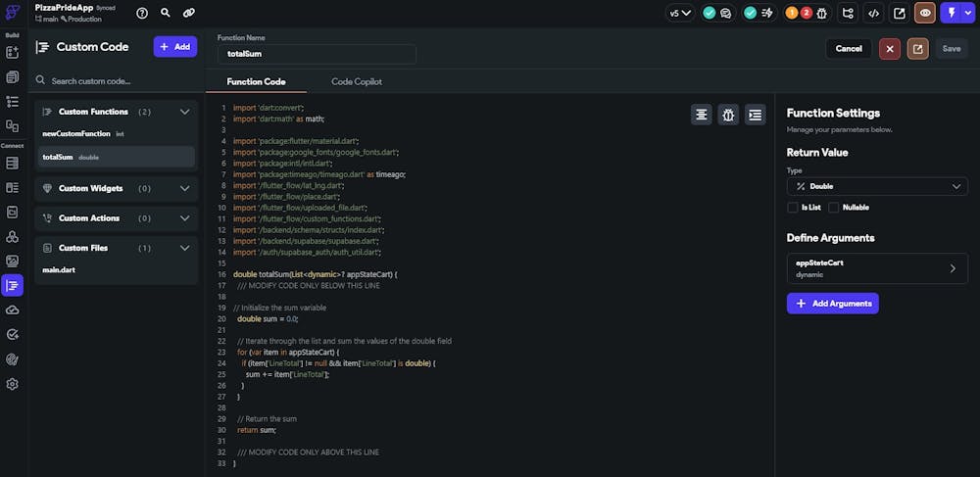This screenshot has width=980, height=477.
Task: Switch to the Code Copilot tab
Action: pos(356,81)
